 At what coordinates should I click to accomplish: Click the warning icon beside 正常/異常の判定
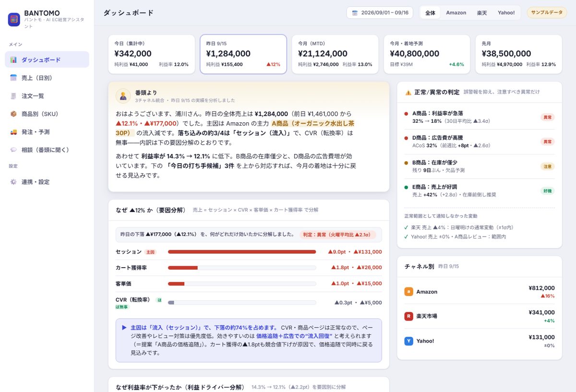pyautogui.click(x=408, y=92)
